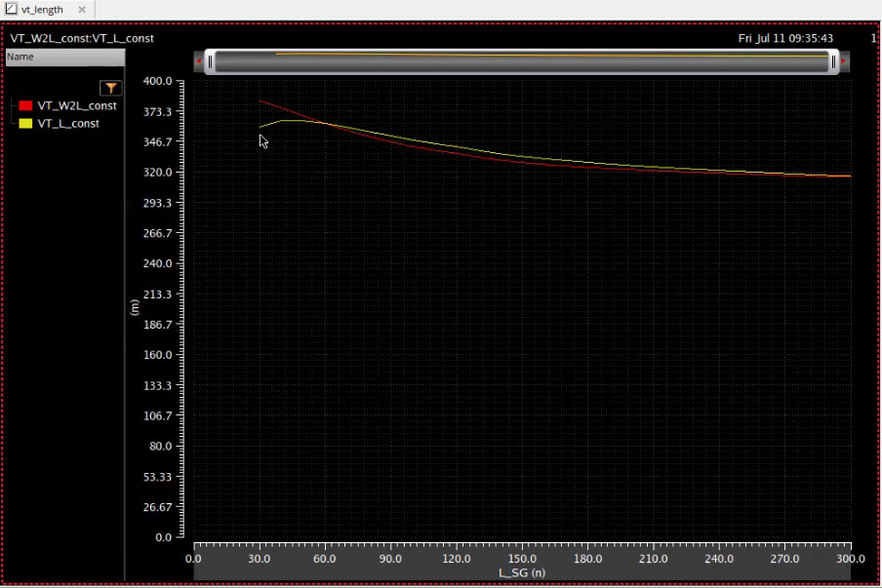Click the left red arrow of zoom scrollbar
The image size is (882, 588).
point(199,61)
